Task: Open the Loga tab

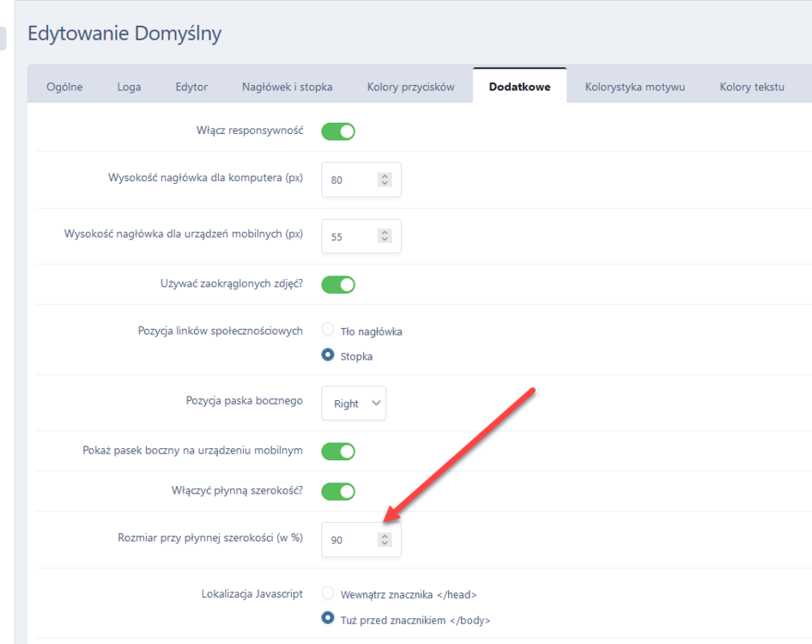Action: pos(129,87)
